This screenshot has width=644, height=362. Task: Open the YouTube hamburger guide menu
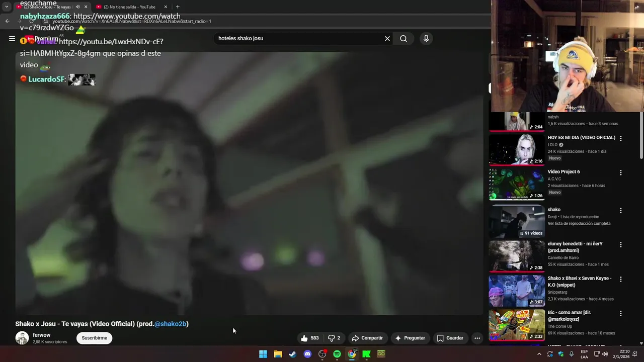(x=12, y=38)
